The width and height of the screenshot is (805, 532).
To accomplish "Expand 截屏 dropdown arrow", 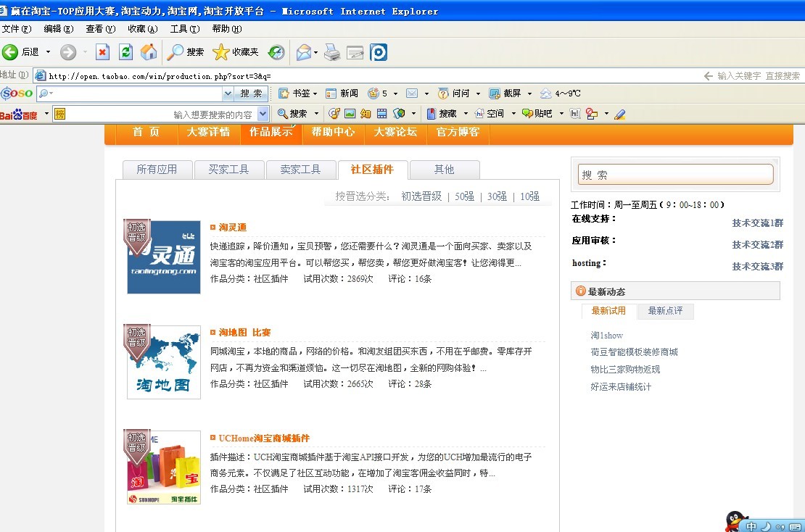I will tap(529, 94).
